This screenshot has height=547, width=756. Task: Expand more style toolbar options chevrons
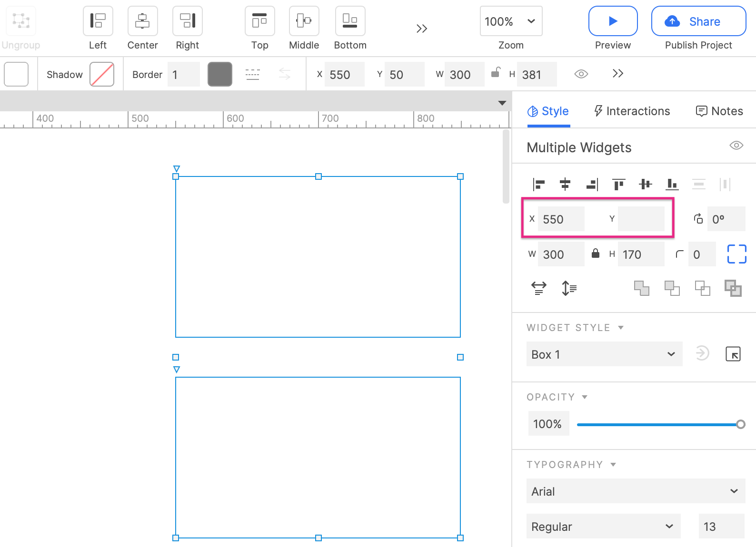(618, 73)
